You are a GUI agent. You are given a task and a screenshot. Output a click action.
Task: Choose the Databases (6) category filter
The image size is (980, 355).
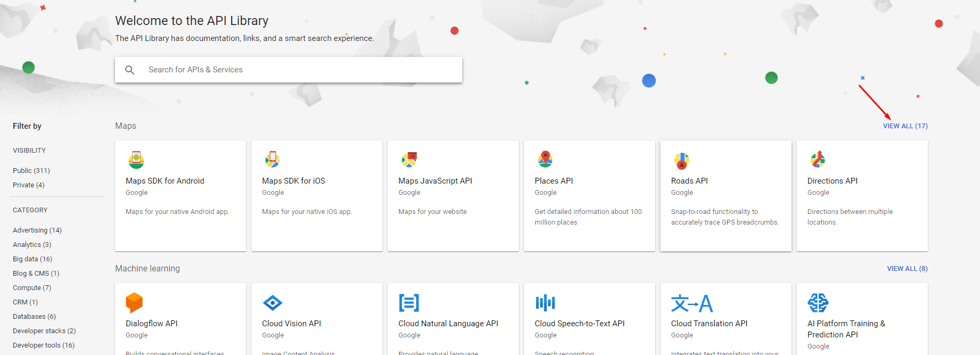pyautogui.click(x=34, y=317)
